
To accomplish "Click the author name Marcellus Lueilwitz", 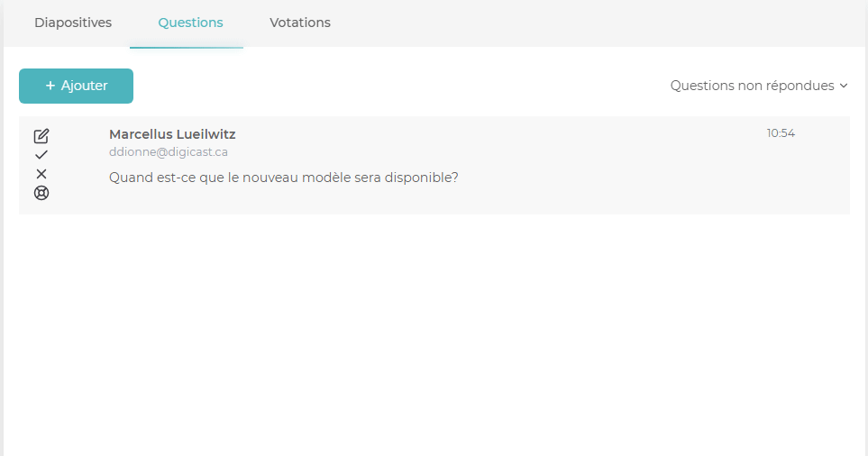I will pos(172,134).
